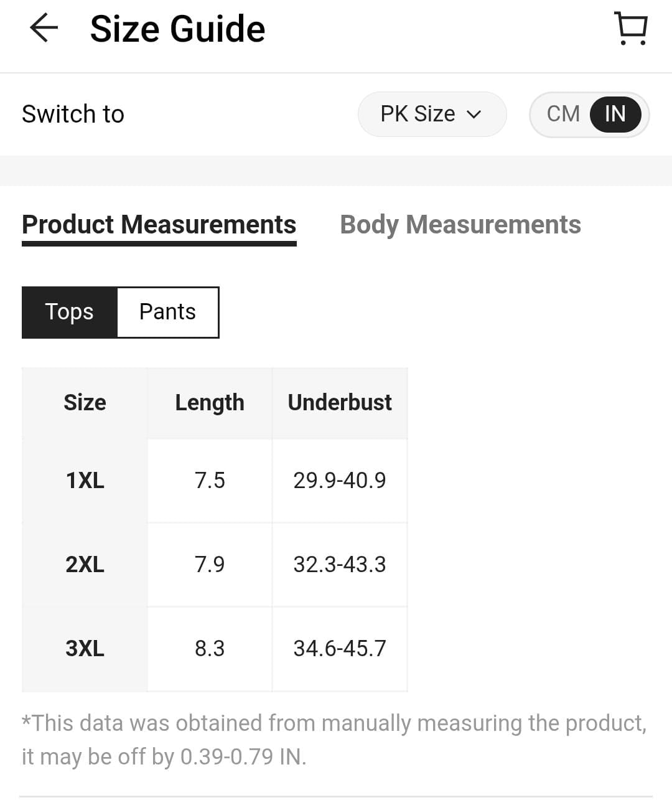
Task: Select the 2XL size row label
Action: [85, 565]
